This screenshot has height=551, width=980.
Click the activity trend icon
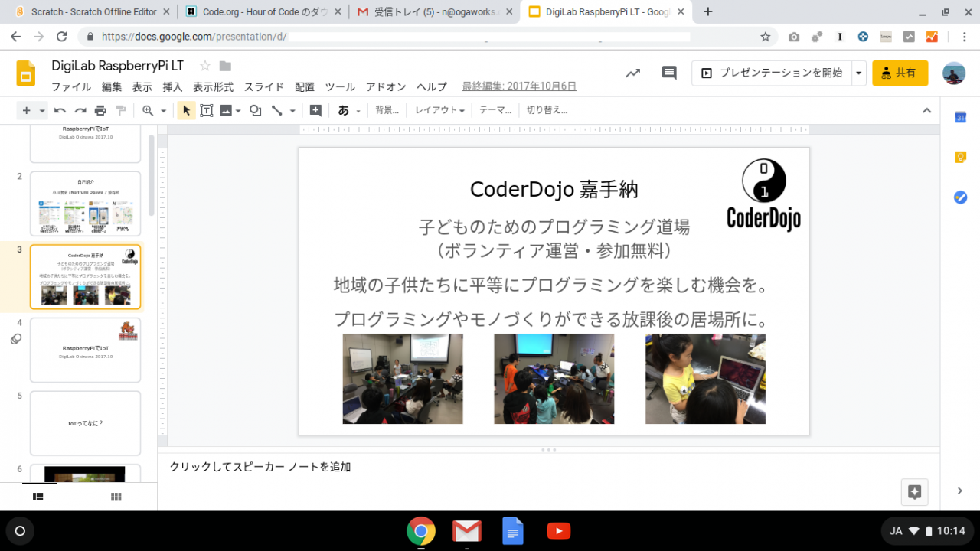coord(632,73)
